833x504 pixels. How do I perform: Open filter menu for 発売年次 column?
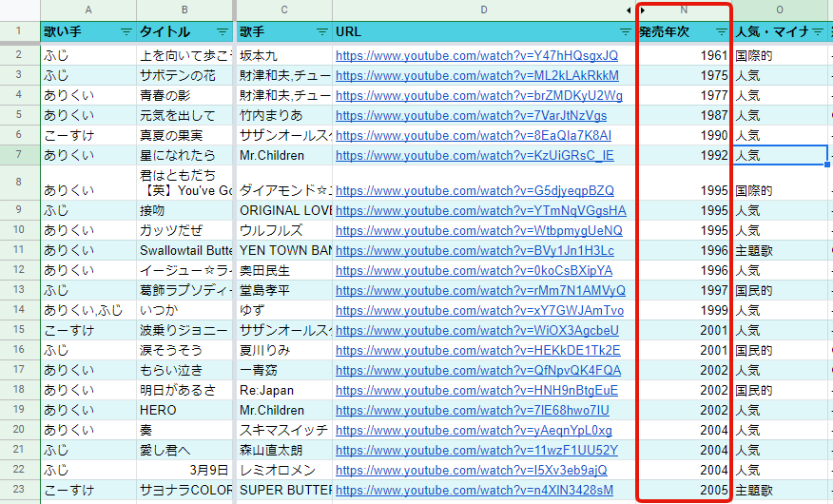point(720,32)
